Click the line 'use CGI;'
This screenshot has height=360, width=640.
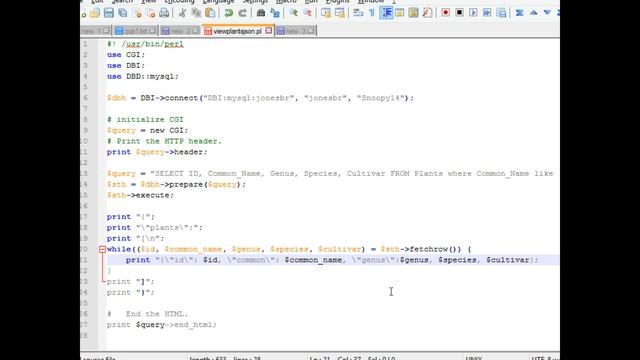click(x=126, y=55)
